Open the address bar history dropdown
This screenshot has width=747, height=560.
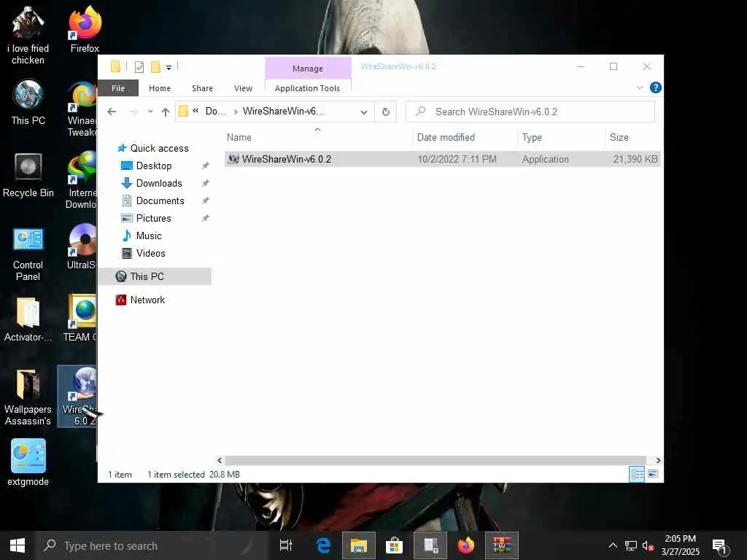(364, 112)
